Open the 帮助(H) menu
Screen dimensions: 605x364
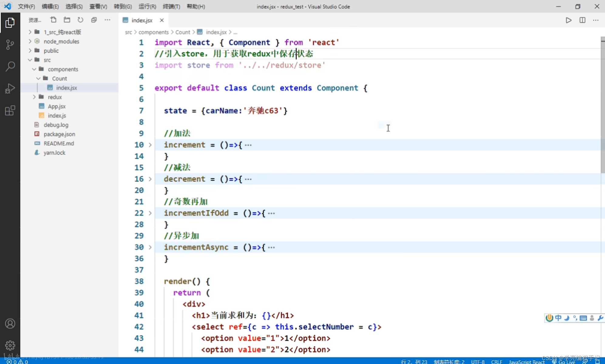coord(195,6)
